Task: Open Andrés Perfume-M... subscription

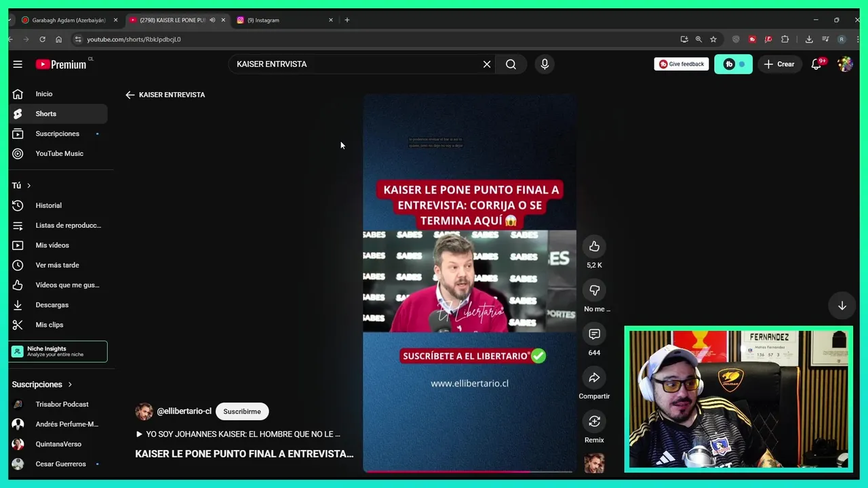Action: coord(58,424)
